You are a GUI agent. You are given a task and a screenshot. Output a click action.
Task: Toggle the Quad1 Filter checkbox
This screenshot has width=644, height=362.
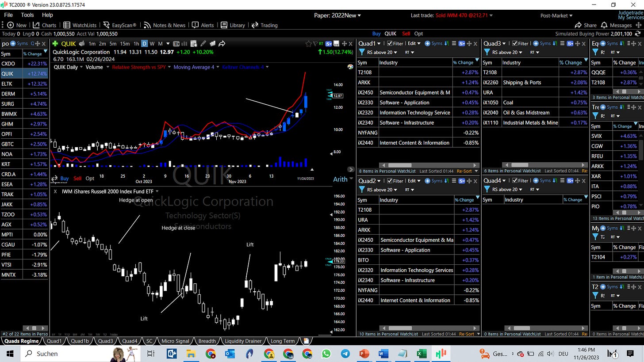[x=390, y=43]
